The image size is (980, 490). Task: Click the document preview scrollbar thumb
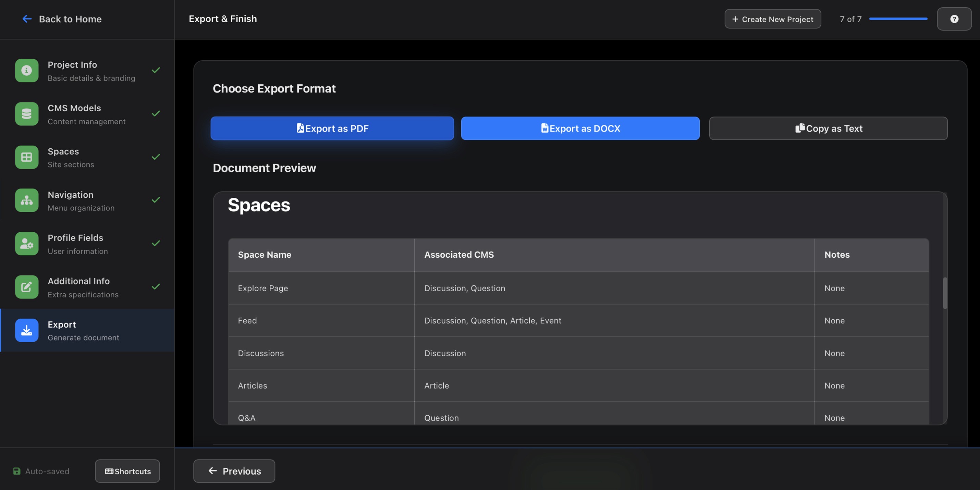(x=945, y=293)
